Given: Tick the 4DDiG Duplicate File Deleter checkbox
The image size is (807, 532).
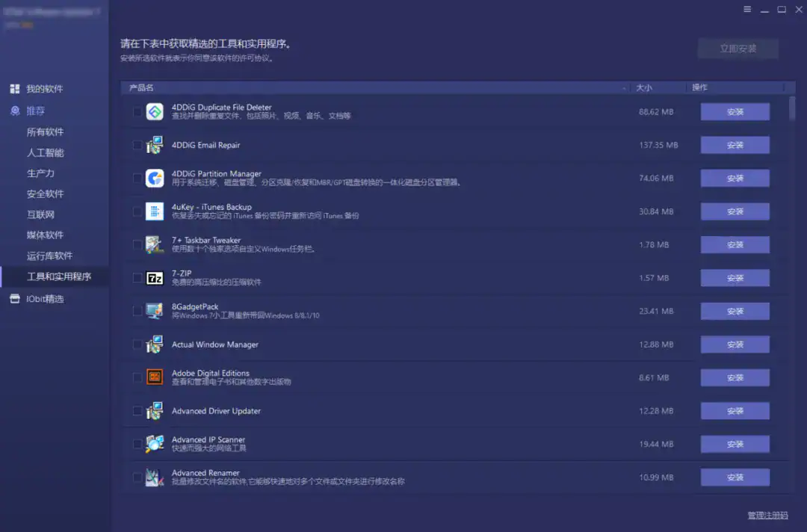Looking at the screenshot, I should pyautogui.click(x=137, y=111).
